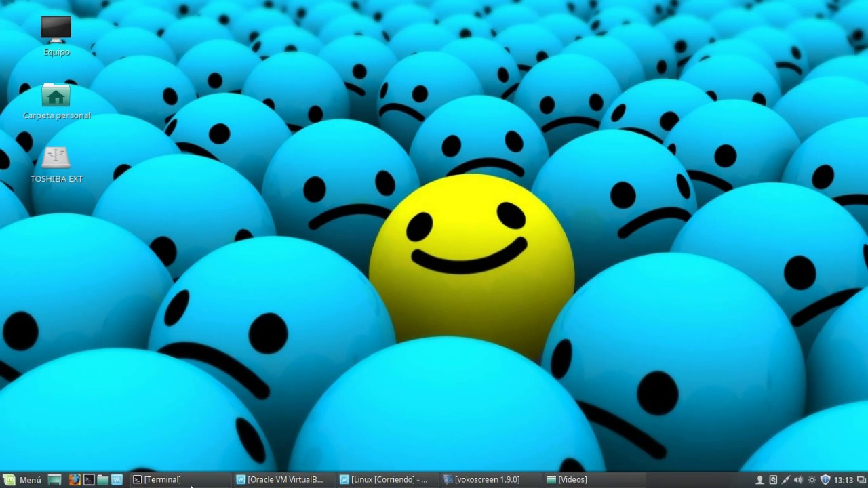Select the Carpeta personal desktop icon
Screen dimensions: 868x488
pyautogui.click(x=56, y=102)
